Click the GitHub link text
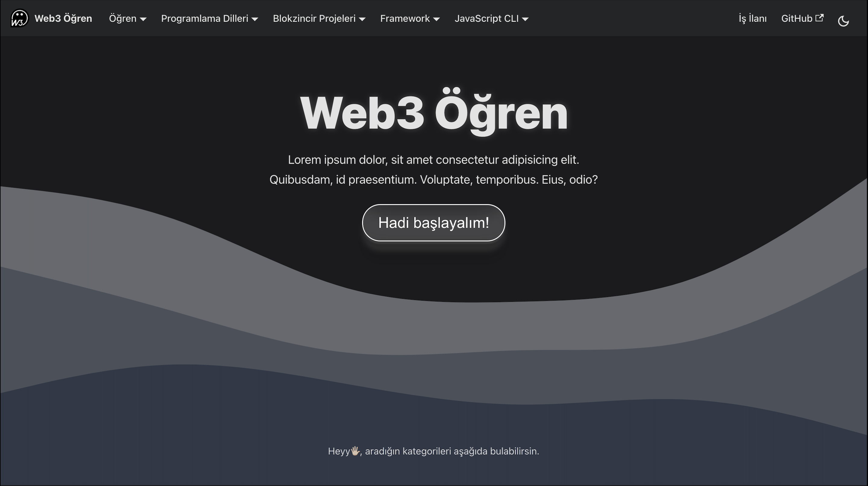Viewport: 868px width, 486px height. pos(797,18)
